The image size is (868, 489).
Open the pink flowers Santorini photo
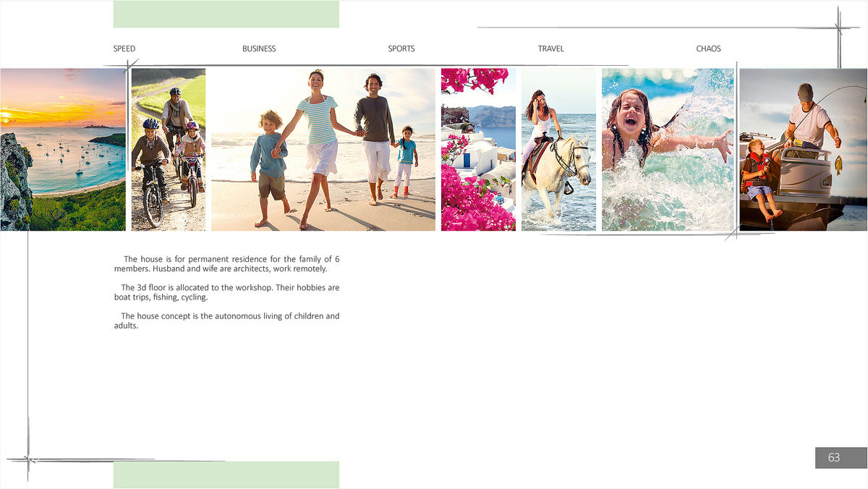478,150
